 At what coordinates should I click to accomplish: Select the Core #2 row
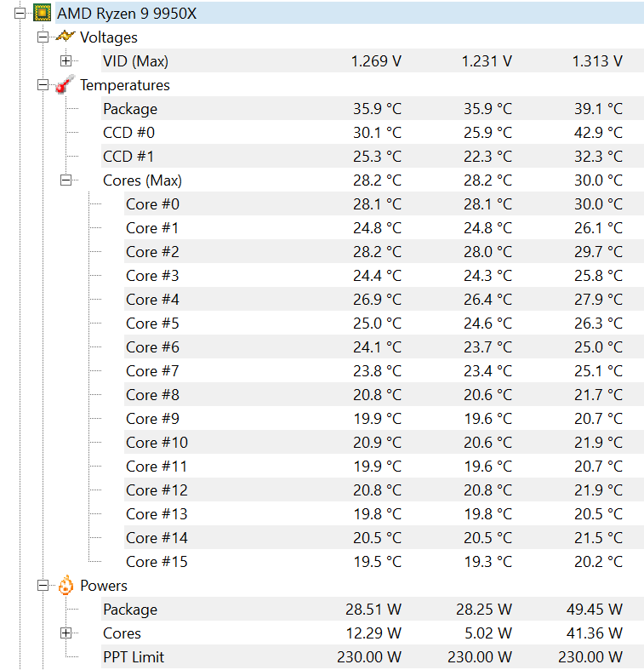(x=385, y=252)
